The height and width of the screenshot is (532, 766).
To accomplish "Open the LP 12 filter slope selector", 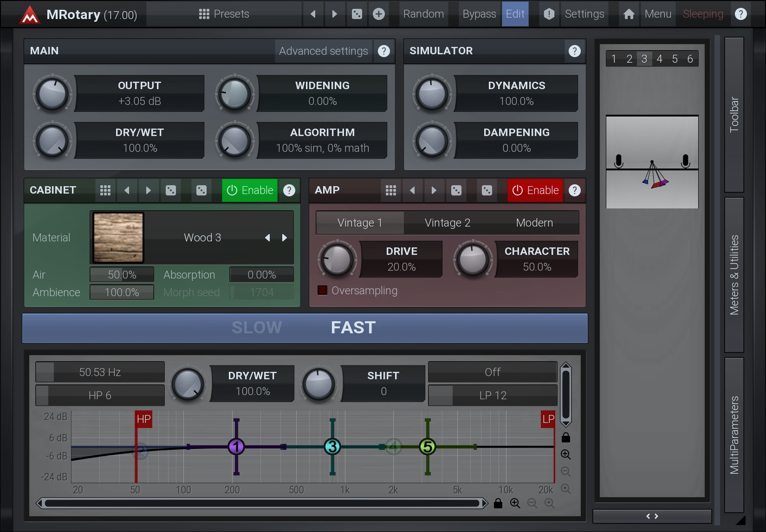I will 493,395.
